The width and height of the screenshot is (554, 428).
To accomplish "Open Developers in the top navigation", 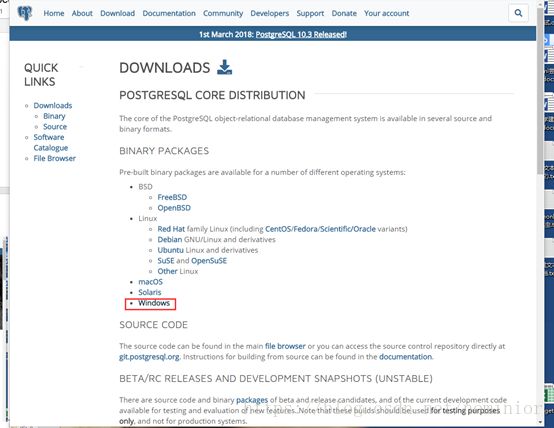I will point(270,13).
